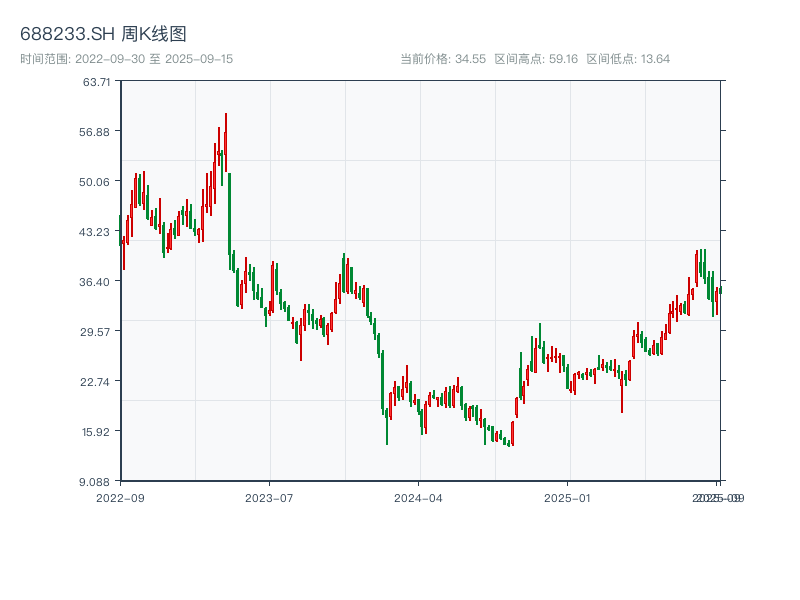Image resolution: width=800 pixels, height=600 pixels.
Task: Click the 2024-04 x-axis date label
Action: click(419, 497)
